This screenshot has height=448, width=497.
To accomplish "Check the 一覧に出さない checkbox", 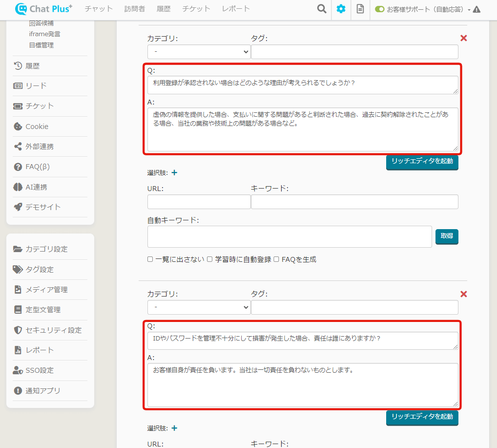I will click(x=150, y=259).
